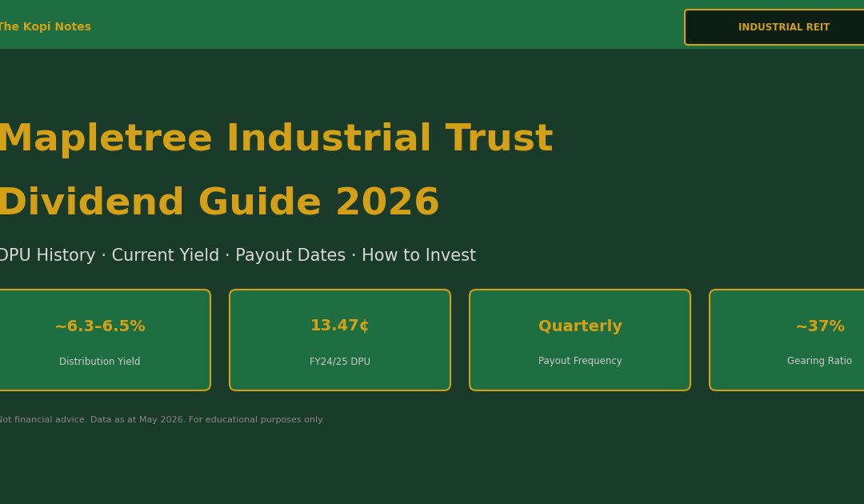864x504 pixels.
Task: Click the Not financial advice disclaimer text
Action: [x=162, y=420]
